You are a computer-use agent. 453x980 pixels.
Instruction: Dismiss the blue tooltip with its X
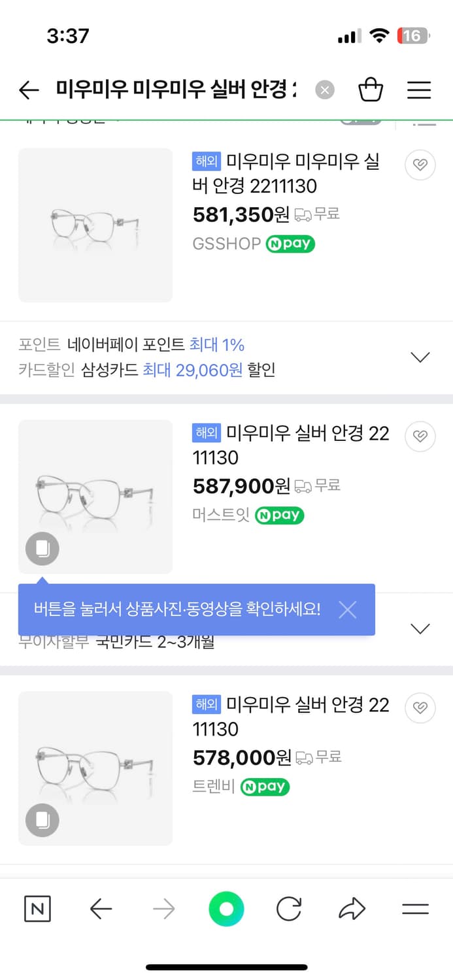(x=347, y=610)
